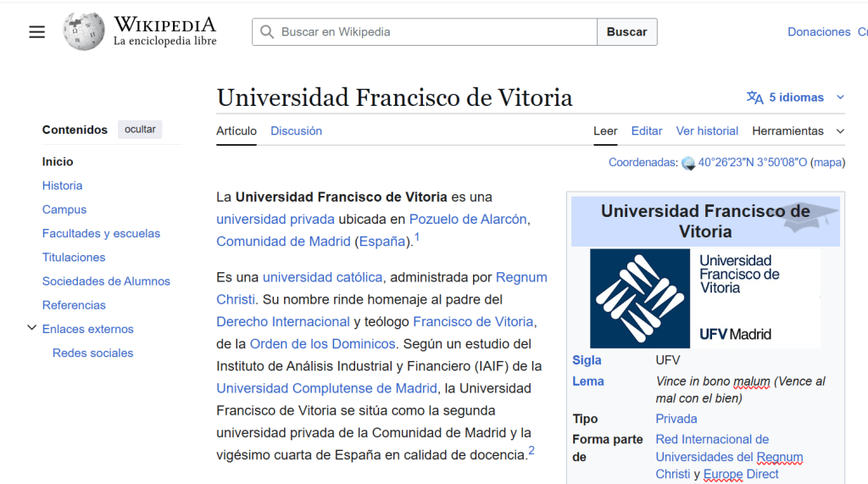Viewport: 868px width, 484px height.
Task: Click the Wikipedia globe logo
Action: [84, 31]
